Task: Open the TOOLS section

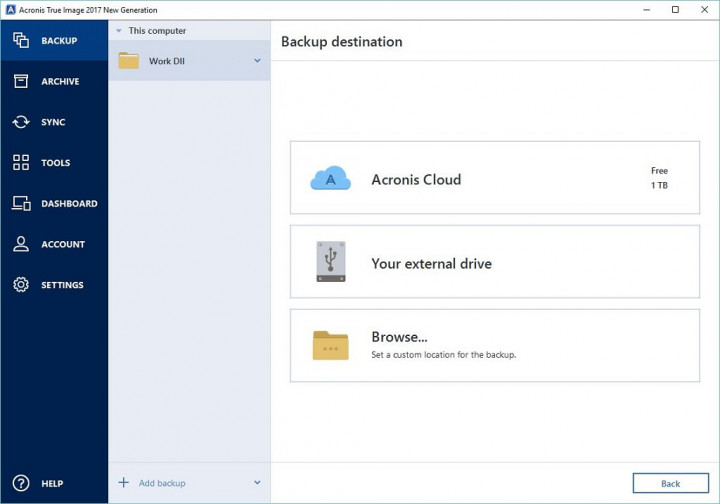Action: point(54,162)
